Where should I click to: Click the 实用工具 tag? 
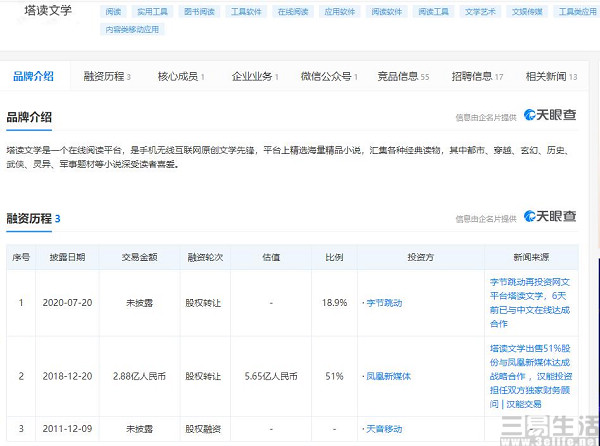pyautogui.click(x=153, y=12)
